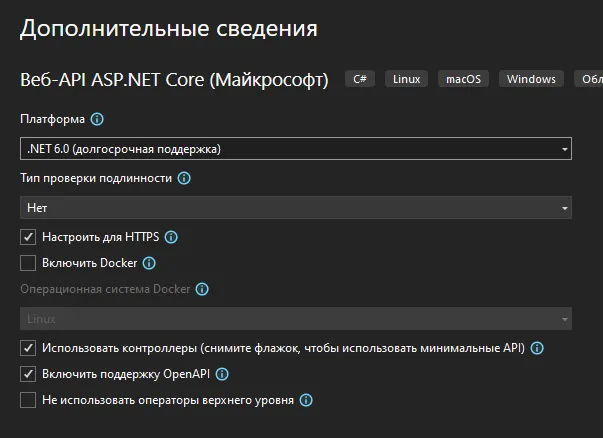Click the Дополнительные сведения heading

(169, 28)
